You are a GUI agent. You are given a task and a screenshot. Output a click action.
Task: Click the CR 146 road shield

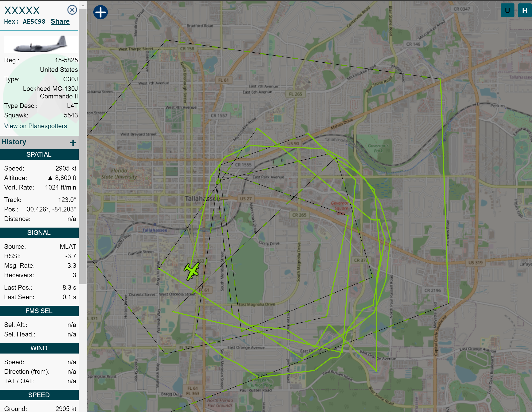tap(413, 44)
